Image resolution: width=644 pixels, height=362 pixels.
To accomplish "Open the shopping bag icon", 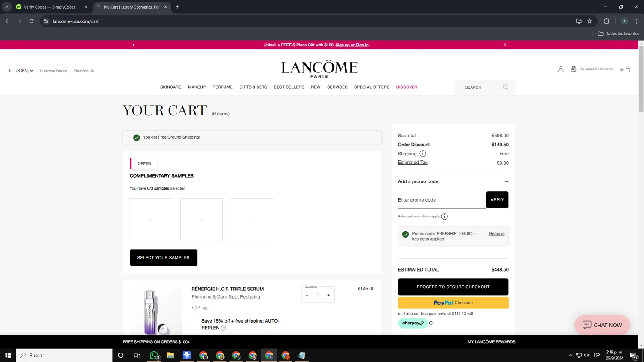I will (x=628, y=69).
